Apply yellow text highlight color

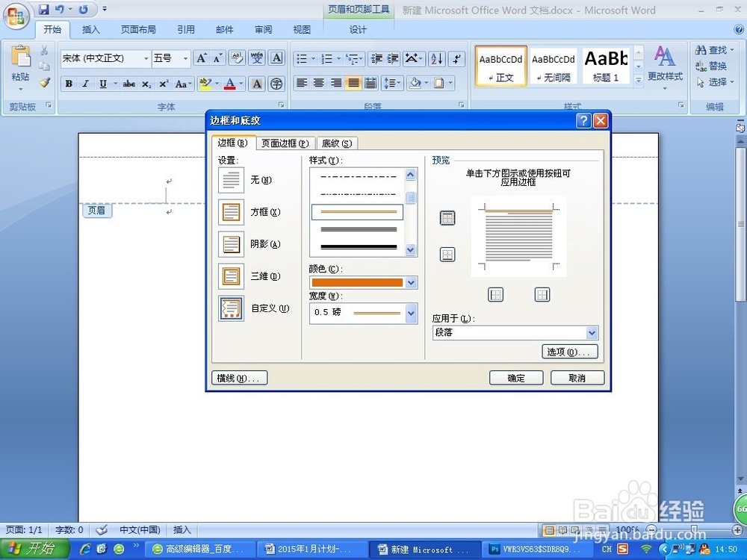pos(206,84)
